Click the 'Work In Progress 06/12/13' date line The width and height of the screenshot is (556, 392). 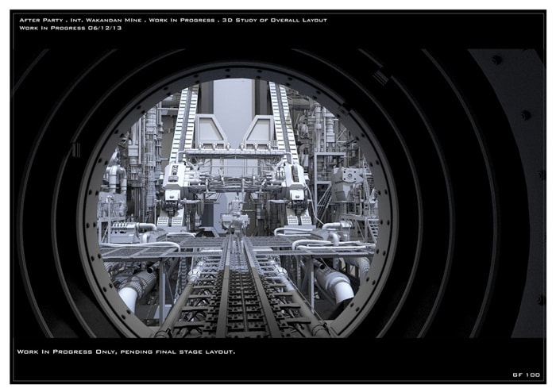70,28
